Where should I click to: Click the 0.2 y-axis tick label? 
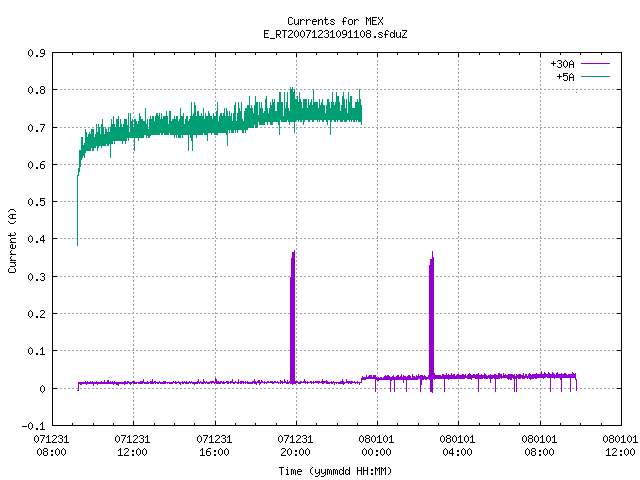[36, 314]
